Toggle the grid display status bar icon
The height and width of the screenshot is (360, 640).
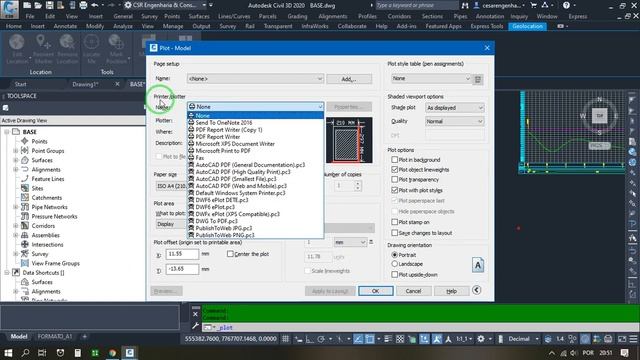point(286,339)
